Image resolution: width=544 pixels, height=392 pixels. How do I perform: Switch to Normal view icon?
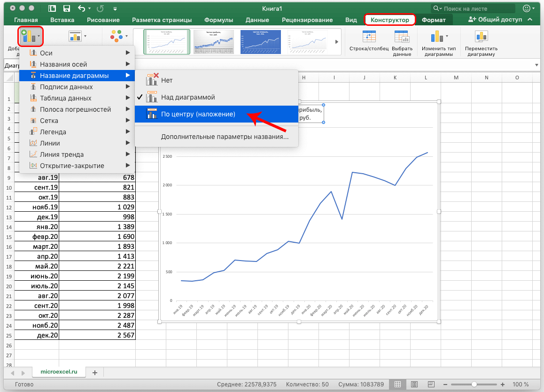pos(397,384)
